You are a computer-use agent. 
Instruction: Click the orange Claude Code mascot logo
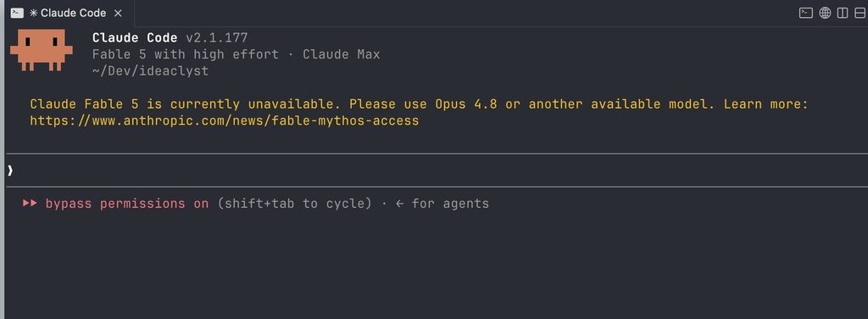click(42, 50)
